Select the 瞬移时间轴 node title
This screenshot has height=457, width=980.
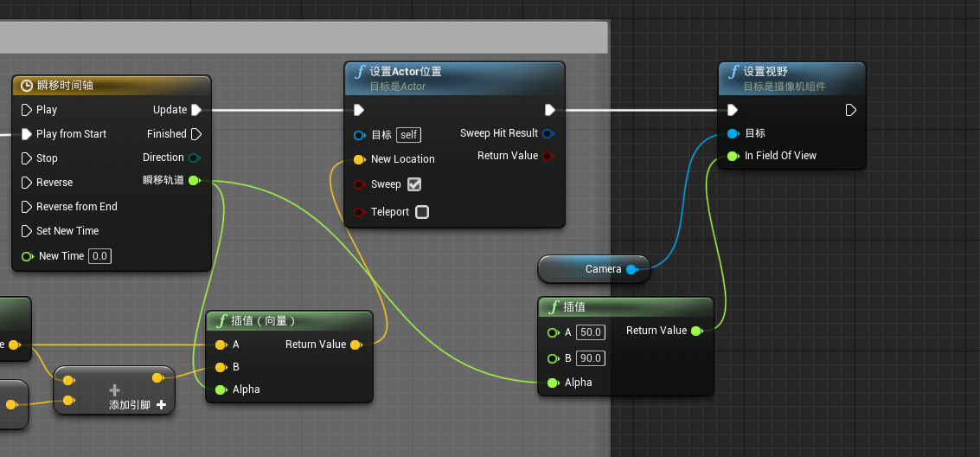65,86
